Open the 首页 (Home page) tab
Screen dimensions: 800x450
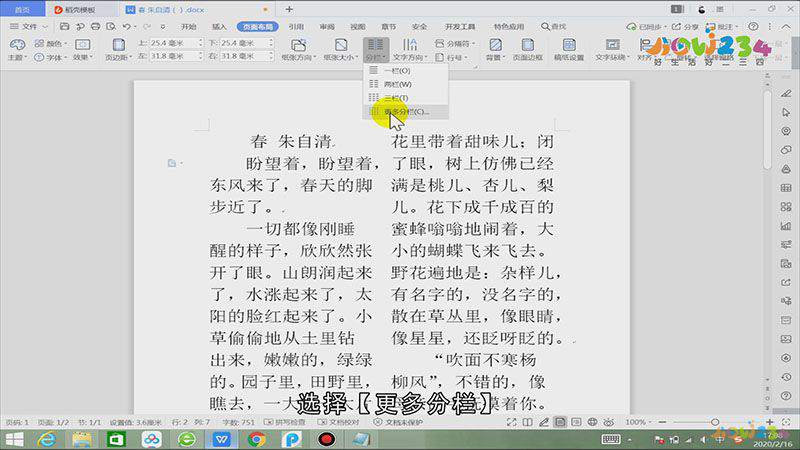[22, 9]
